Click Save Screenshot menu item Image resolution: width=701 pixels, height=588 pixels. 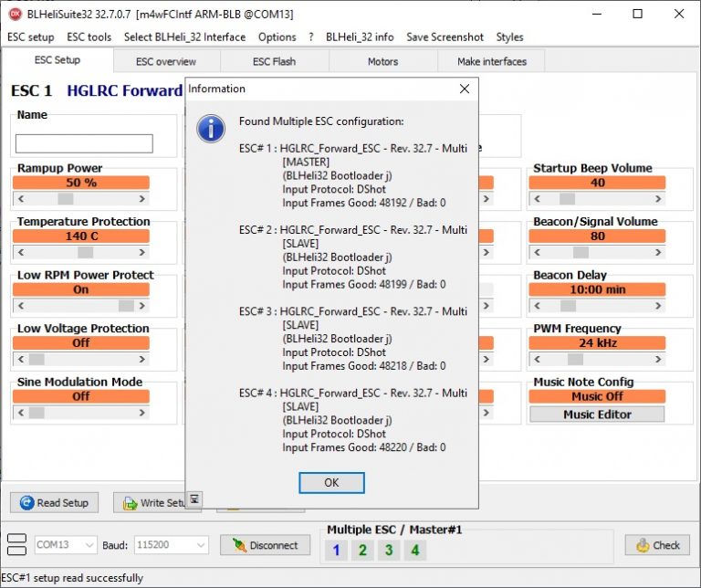click(x=445, y=37)
